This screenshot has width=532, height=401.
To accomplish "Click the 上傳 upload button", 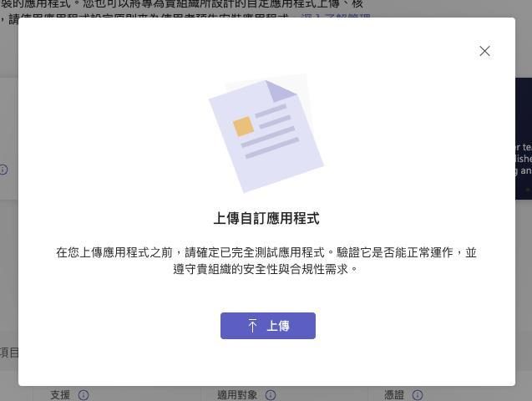I will [268, 326].
